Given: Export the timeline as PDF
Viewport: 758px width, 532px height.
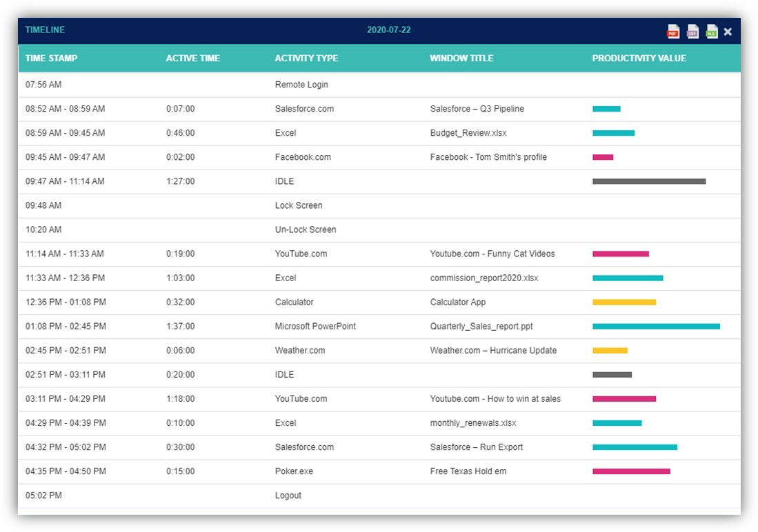Looking at the screenshot, I should point(673,32).
